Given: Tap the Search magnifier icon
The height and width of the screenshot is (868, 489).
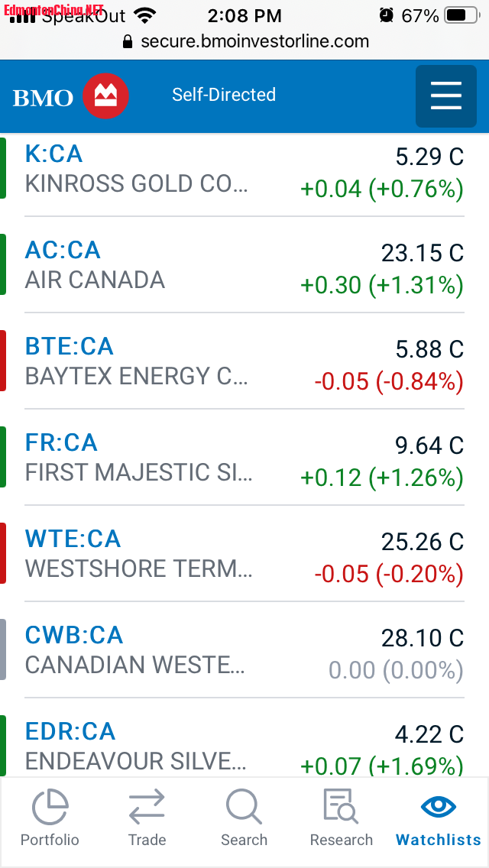Looking at the screenshot, I should pos(244,807).
